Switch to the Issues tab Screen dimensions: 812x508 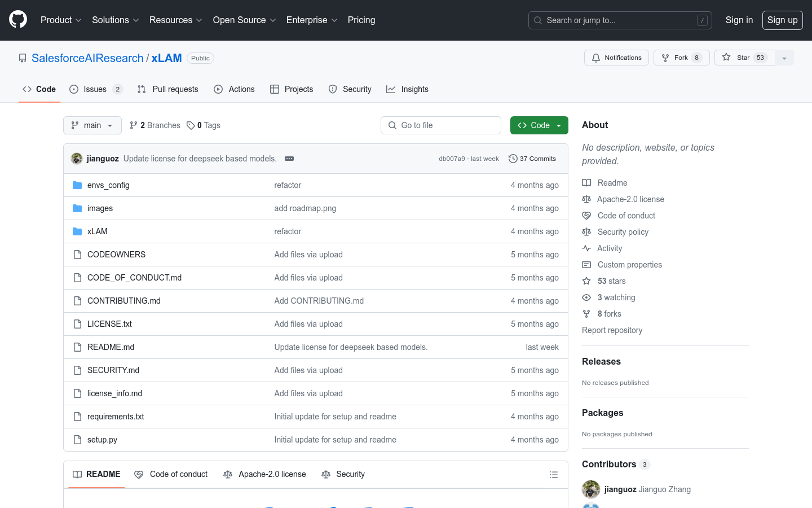coord(96,89)
